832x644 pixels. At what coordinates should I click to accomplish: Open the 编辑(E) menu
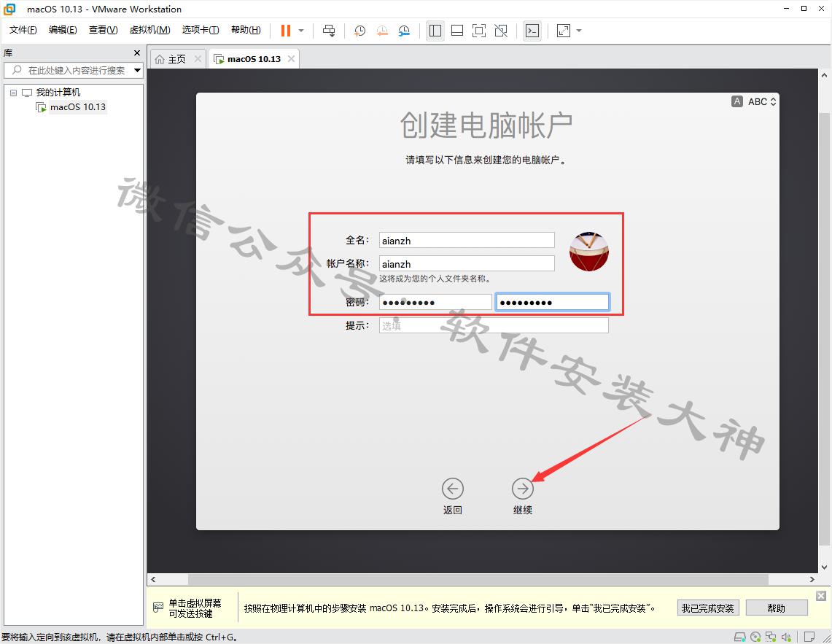click(63, 30)
